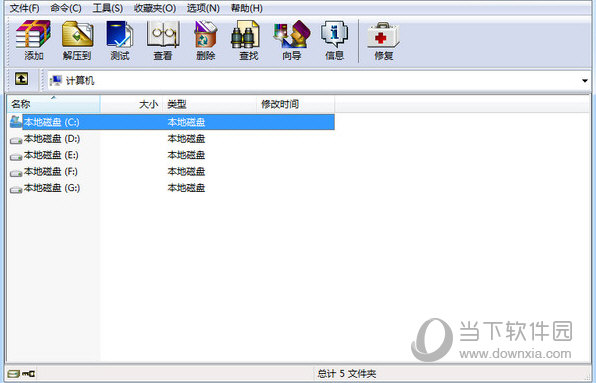Select row 本地磁盘 (E:)

171,155
